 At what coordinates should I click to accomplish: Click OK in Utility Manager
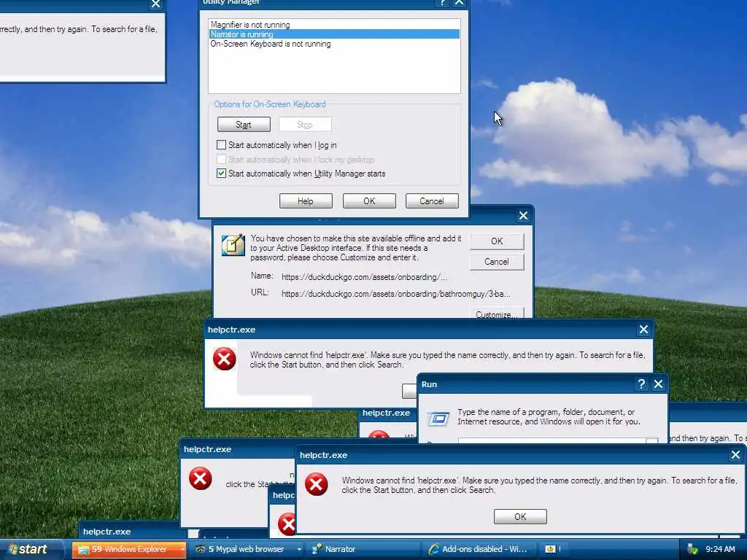pyautogui.click(x=369, y=201)
